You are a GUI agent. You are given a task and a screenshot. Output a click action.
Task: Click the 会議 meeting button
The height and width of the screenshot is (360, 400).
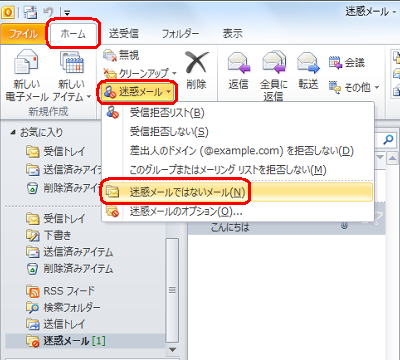pyautogui.click(x=347, y=63)
